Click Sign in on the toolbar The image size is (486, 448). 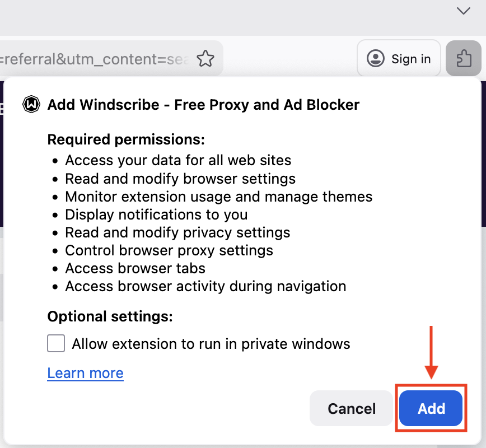(x=399, y=58)
